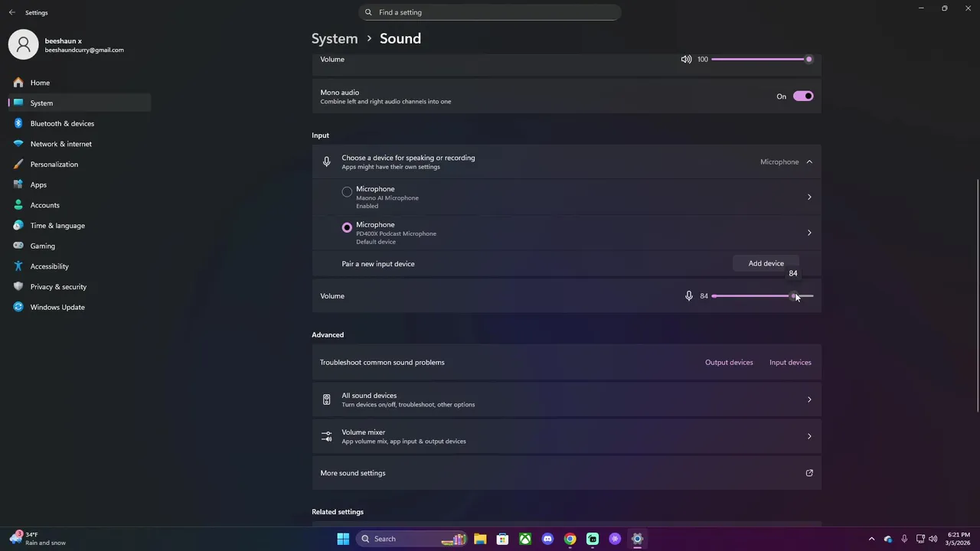Open the weather widget Rain and snow

click(38, 539)
